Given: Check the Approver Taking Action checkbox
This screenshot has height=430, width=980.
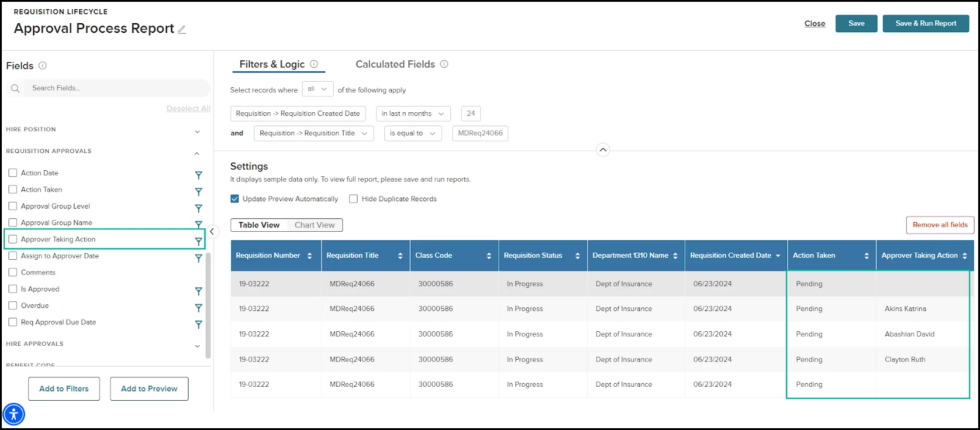Looking at the screenshot, I should click(13, 239).
